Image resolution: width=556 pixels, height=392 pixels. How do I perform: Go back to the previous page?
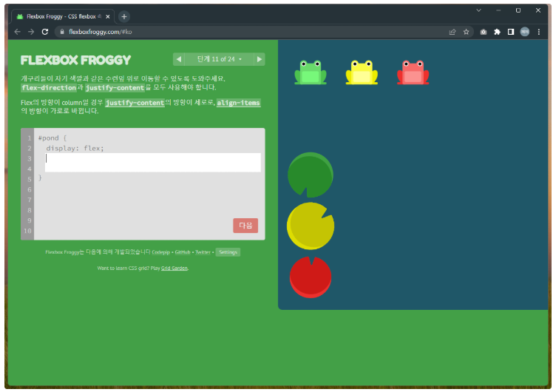(x=17, y=32)
